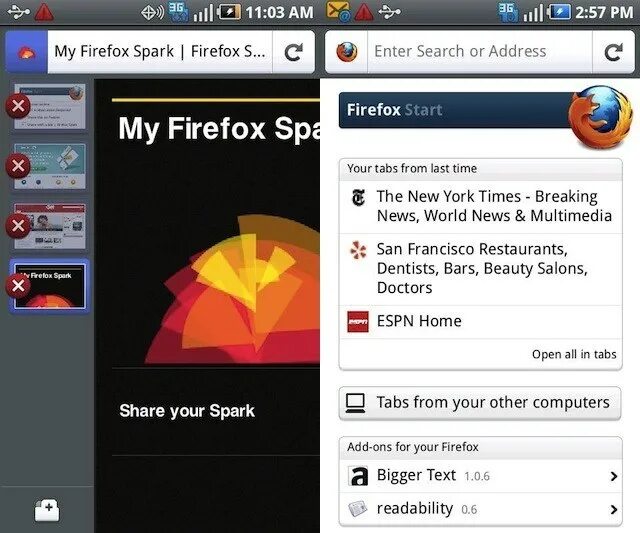640x533 pixels.
Task: Tap Your tabs from last time header
Action: point(412,169)
